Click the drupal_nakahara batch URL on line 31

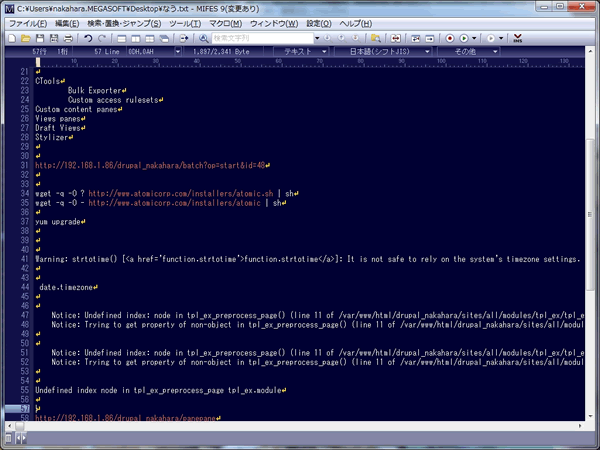click(150, 165)
